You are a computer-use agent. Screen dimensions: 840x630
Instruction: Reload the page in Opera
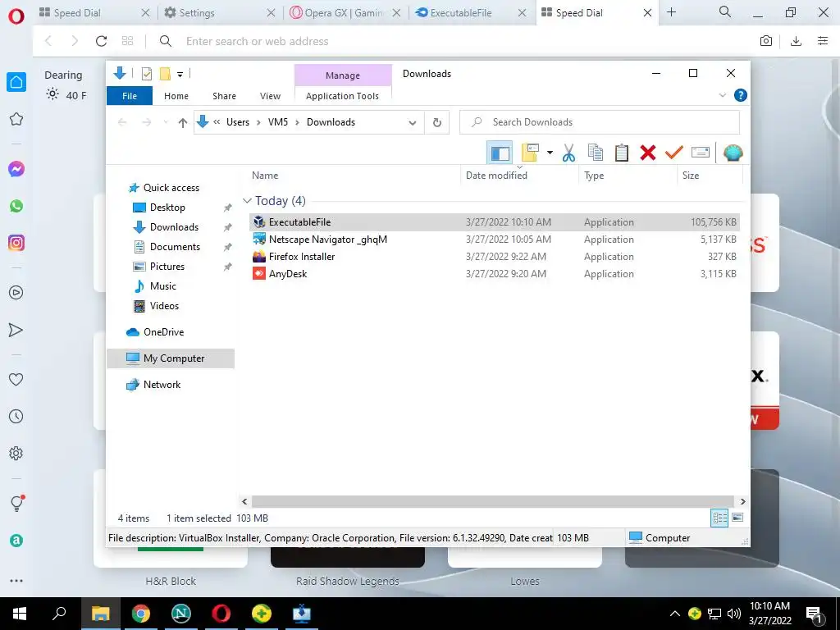[x=101, y=41]
